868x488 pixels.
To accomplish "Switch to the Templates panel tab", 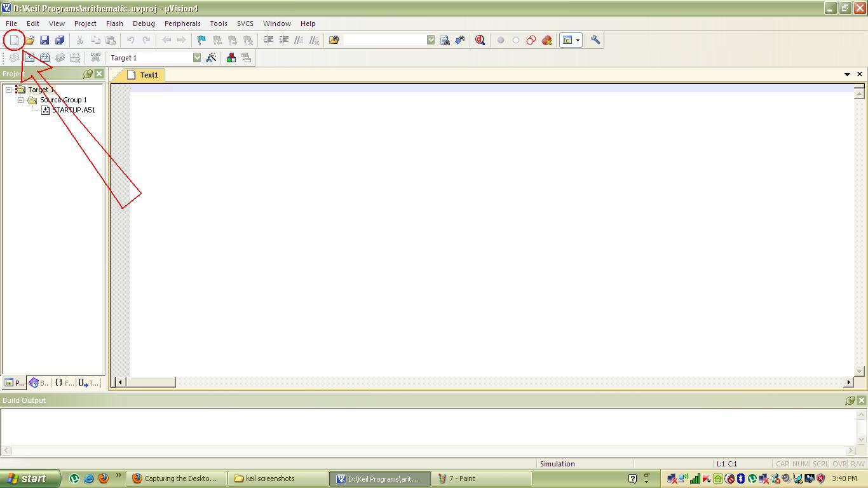I will (89, 383).
